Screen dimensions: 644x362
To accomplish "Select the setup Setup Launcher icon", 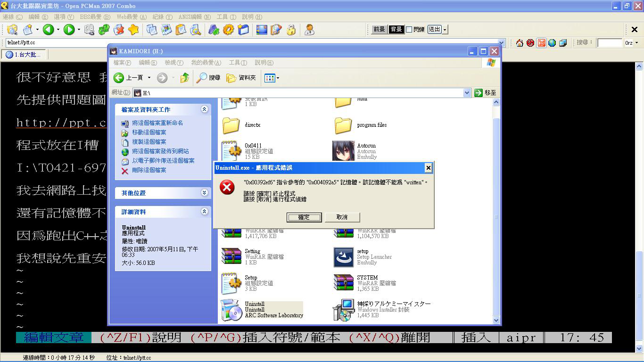I will click(x=343, y=257).
